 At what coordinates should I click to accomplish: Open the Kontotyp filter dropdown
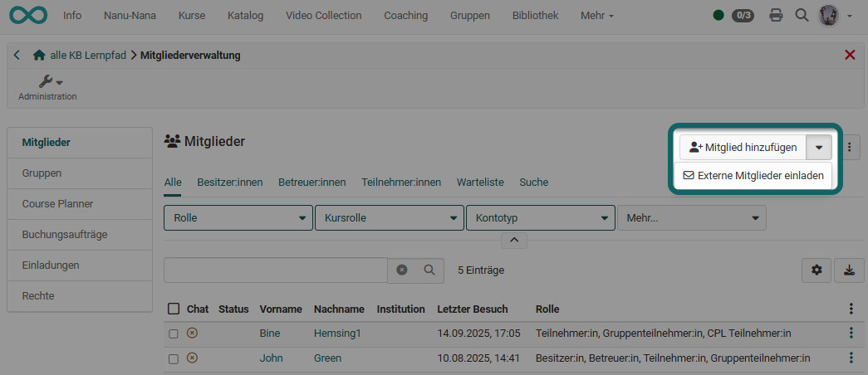point(540,217)
